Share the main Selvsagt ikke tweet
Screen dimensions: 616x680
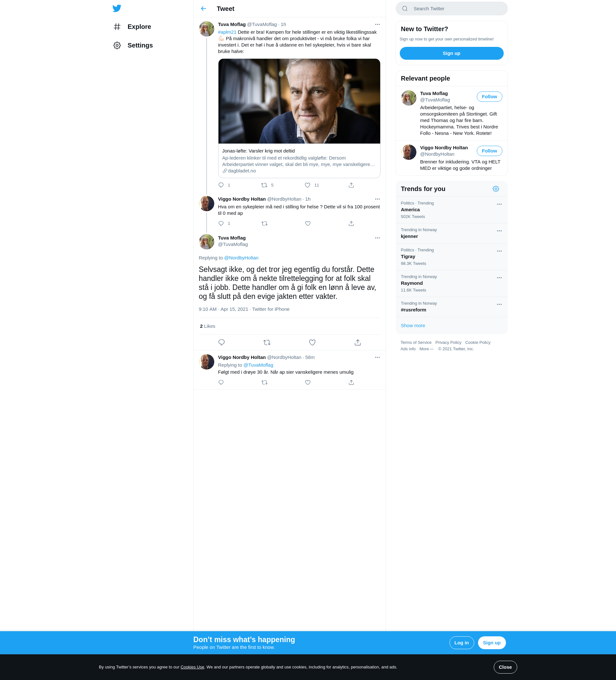[358, 342]
